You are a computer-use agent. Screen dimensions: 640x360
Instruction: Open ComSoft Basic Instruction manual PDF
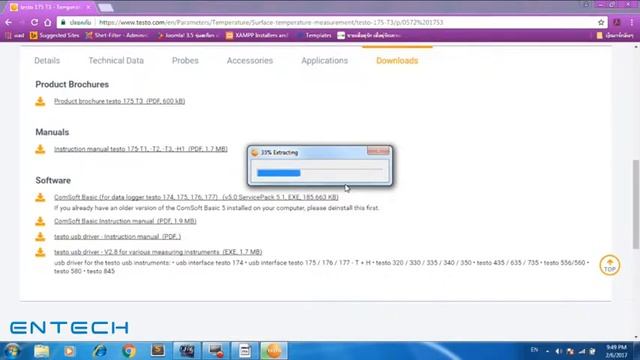[125, 221]
